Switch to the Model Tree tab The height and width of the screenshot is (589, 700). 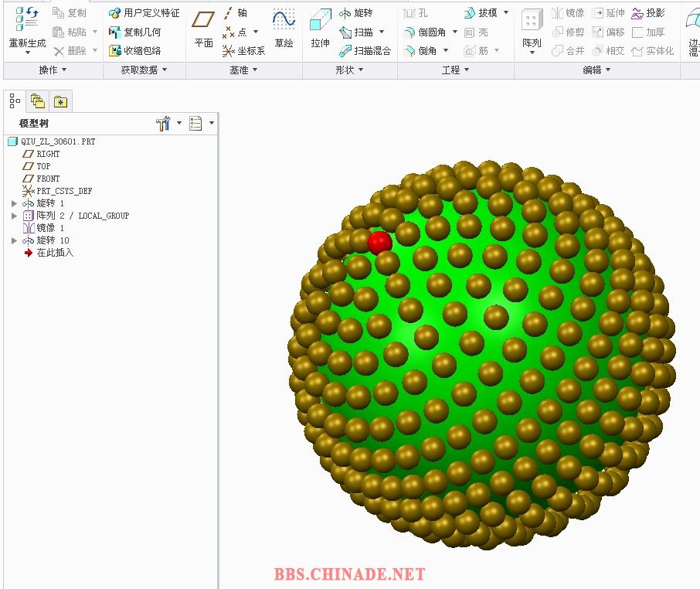click(x=15, y=101)
